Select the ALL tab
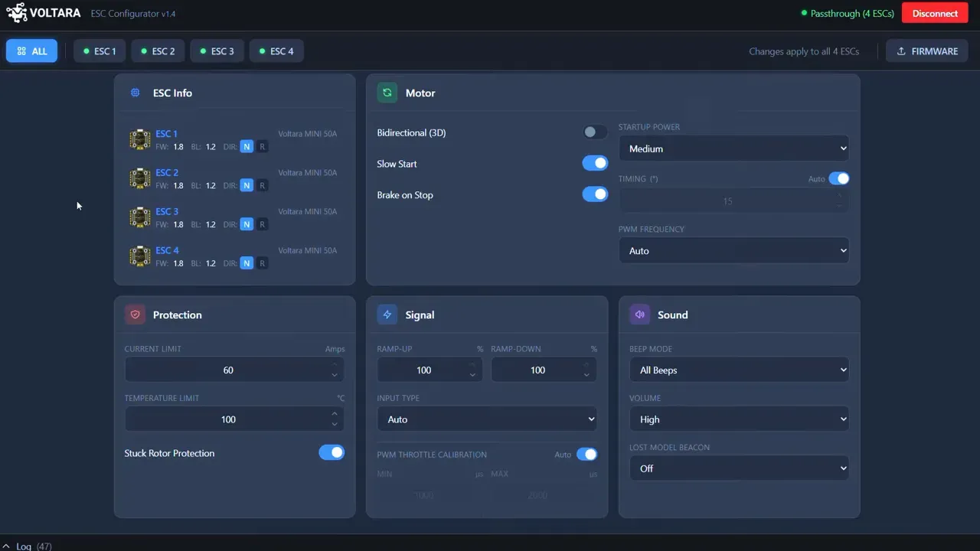This screenshot has width=980, height=551. [31, 51]
